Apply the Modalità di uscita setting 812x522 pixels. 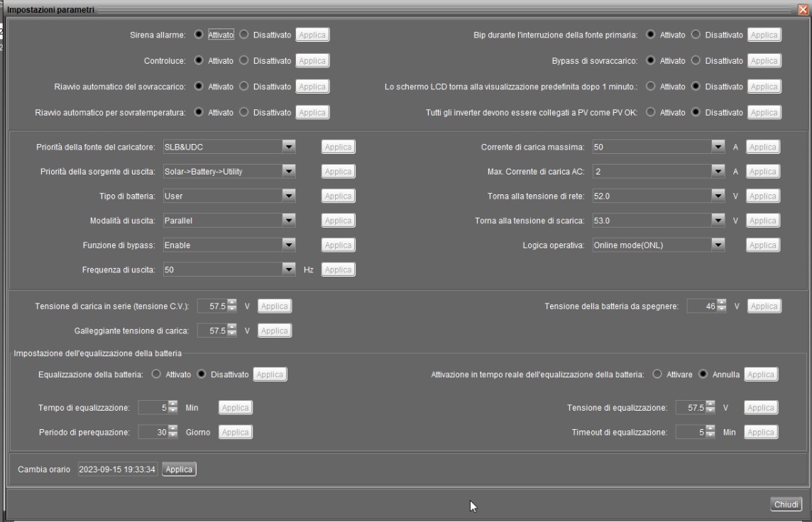point(338,221)
